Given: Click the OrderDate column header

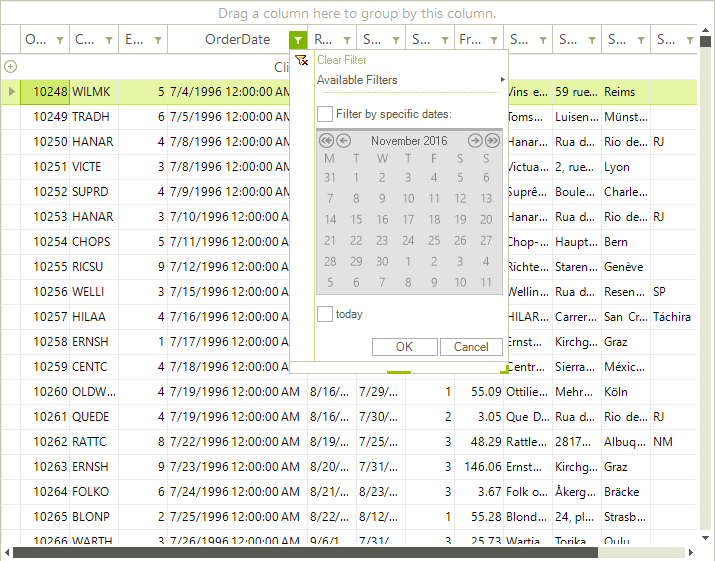Looking at the screenshot, I should pyautogui.click(x=237, y=40).
